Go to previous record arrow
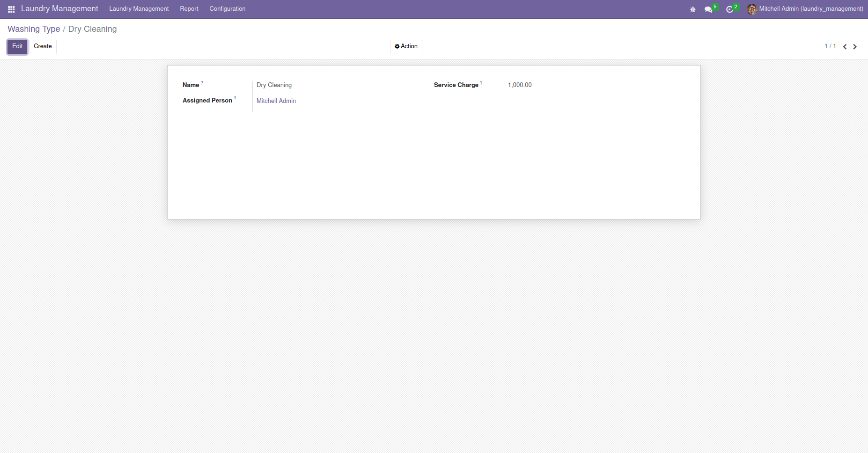Viewport: 868px width, 453px height. point(845,47)
